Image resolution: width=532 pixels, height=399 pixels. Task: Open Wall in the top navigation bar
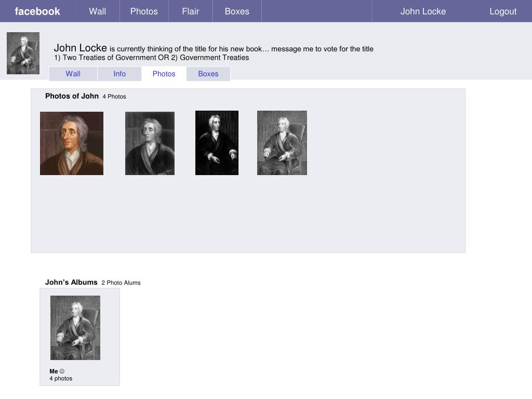[98, 11]
